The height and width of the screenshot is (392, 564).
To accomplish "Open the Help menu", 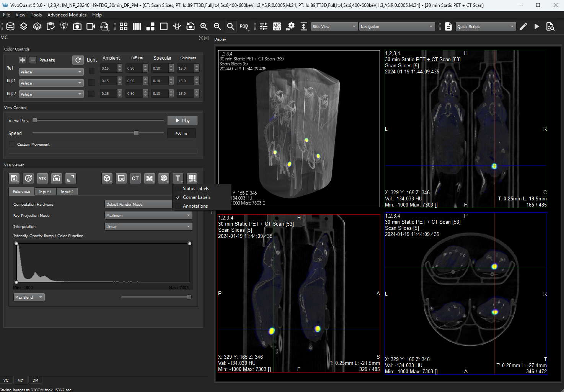I will pos(97,15).
